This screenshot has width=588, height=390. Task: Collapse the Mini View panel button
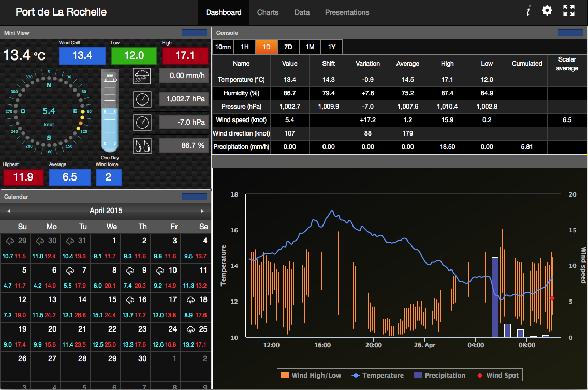pyautogui.click(x=194, y=33)
